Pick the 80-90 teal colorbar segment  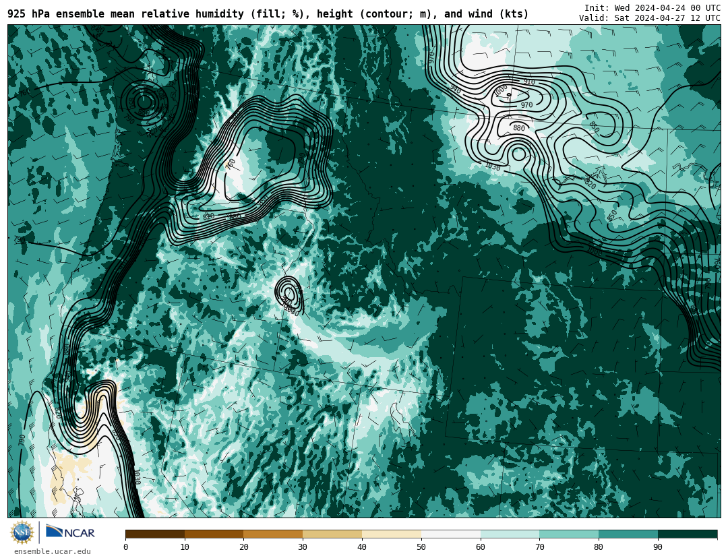[628, 534]
